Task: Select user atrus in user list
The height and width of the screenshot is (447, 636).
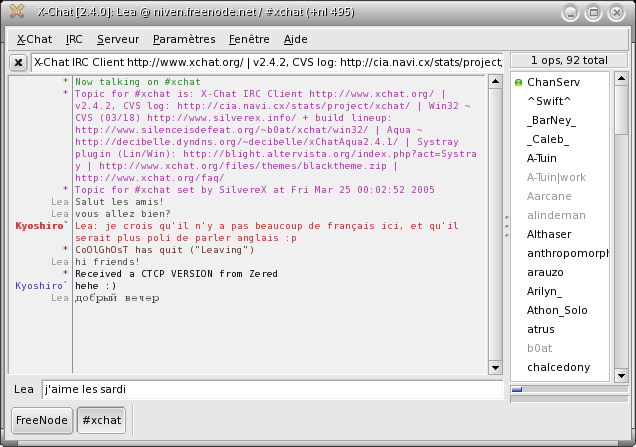Action: tap(540, 329)
